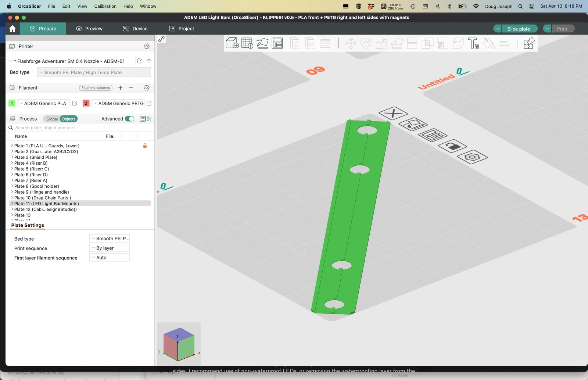588x380 pixels.
Task: Open the View menu
Action: 82,6
